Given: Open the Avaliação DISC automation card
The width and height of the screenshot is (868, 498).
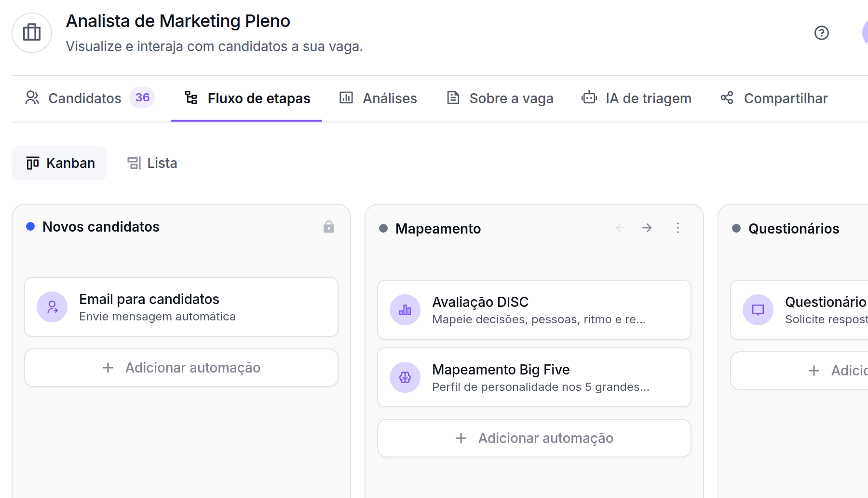Looking at the screenshot, I should [x=534, y=310].
